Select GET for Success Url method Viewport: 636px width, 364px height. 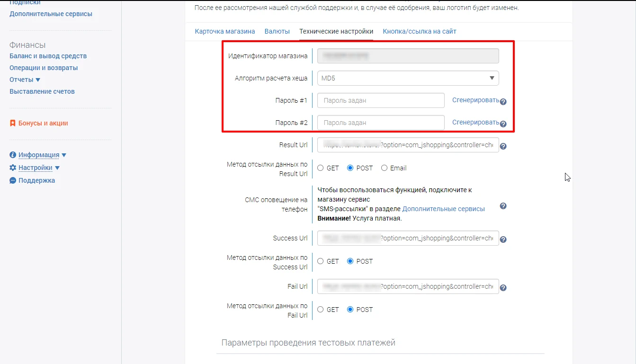pyautogui.click(x=321, y=261)
